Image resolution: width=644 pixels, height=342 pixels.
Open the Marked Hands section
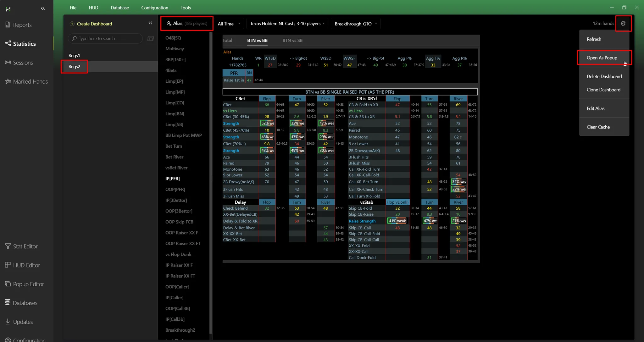pos(30,81)
